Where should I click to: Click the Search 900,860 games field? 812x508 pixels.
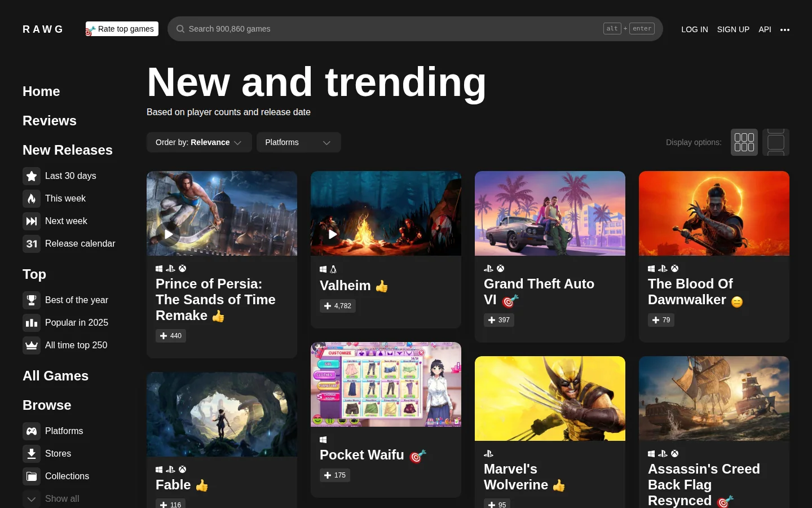[x=415, y=29]
